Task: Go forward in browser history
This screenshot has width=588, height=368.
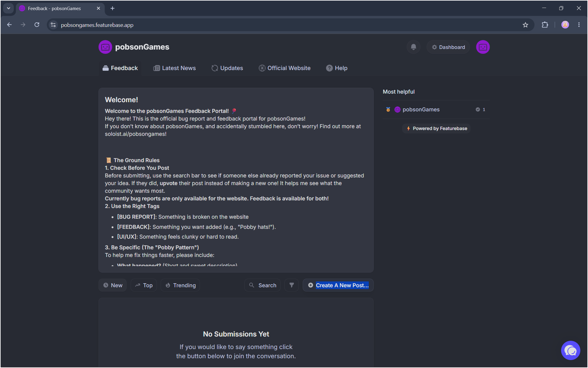Action: click(23, 25)
